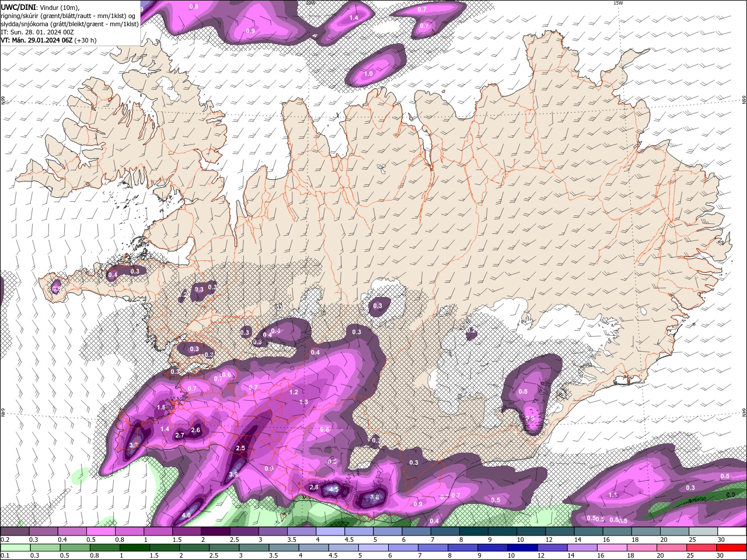Click the '0.1' label on lower color scale
The width and height of the screenshot is (747, 560).
(5, 556)
